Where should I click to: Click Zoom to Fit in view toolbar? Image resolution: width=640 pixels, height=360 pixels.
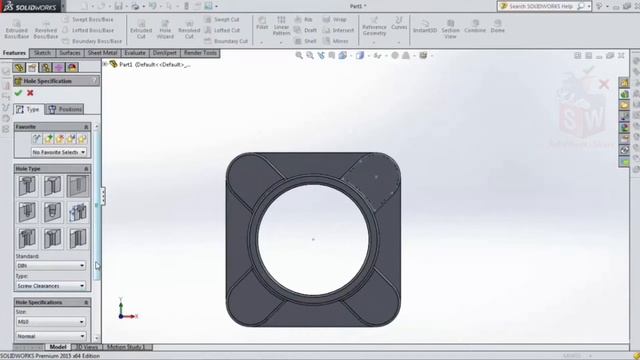pos(299,56)
